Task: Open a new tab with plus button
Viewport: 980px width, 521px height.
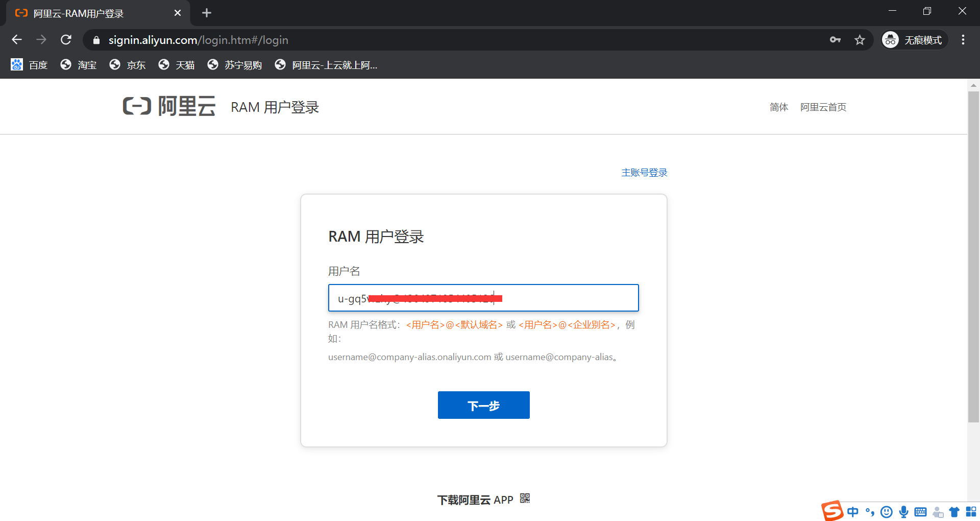Action: [x=207, y=13]
